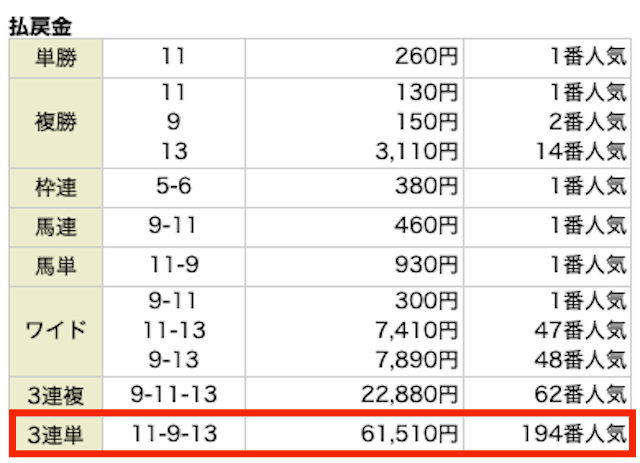
Task: Click the 47番人気 popularity entry
Action: pyautogui.click(x=580, y=330)
